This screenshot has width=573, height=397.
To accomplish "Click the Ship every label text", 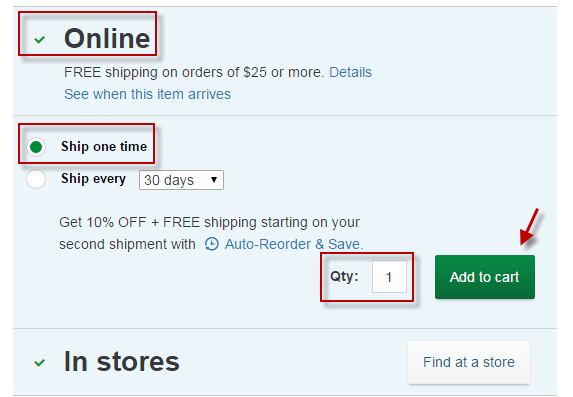I will [x=93, y=179].
